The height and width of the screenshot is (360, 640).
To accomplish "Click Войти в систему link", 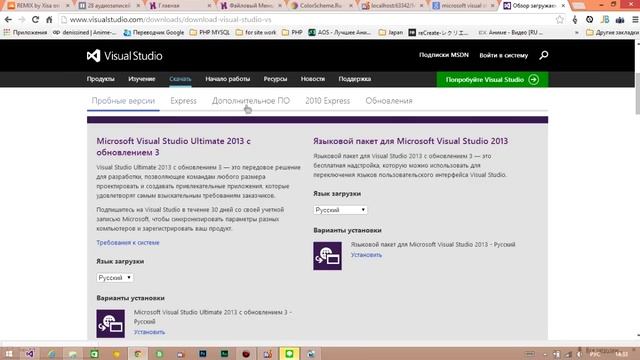I will [x=503, y=55].
